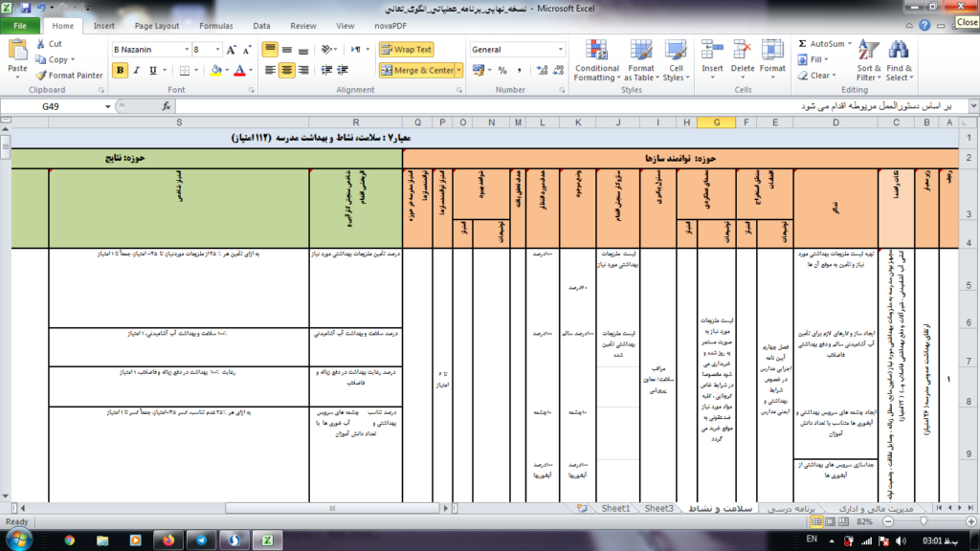Open the font size dropdown
980x551 pixels.
coord(217,50)
